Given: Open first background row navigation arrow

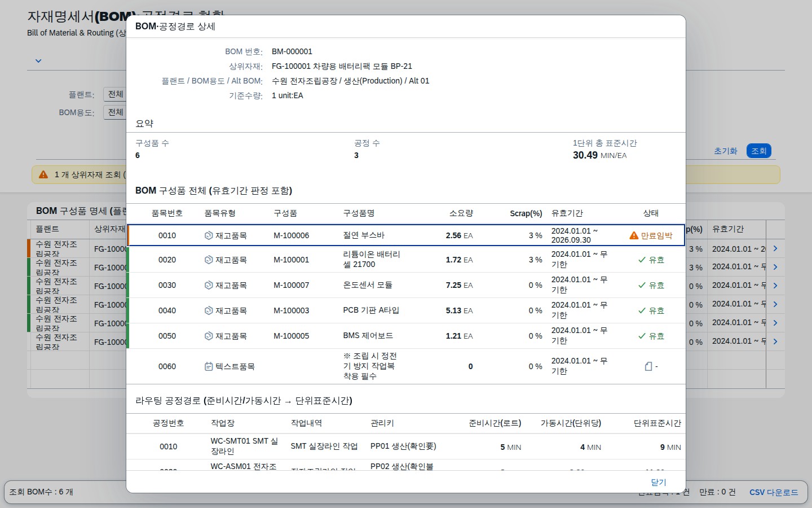Looking at the screenshot, I should click(x=775, y=248).
